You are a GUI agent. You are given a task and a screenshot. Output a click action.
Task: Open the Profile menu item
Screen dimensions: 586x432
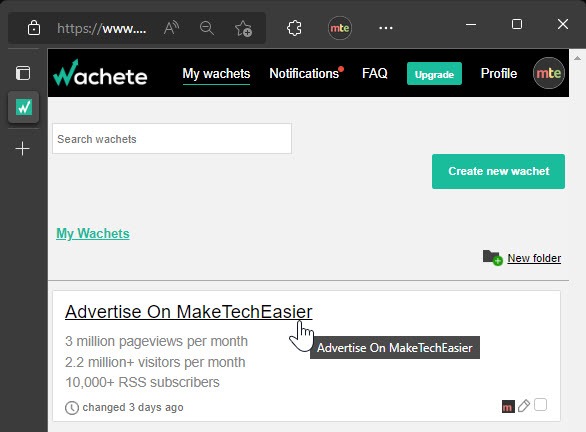point(499,73)
